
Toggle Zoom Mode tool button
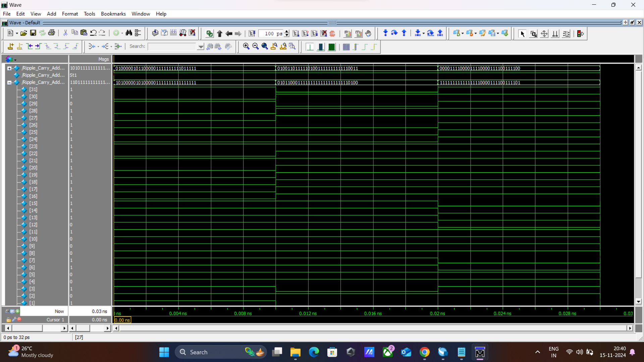pos(533,34)
